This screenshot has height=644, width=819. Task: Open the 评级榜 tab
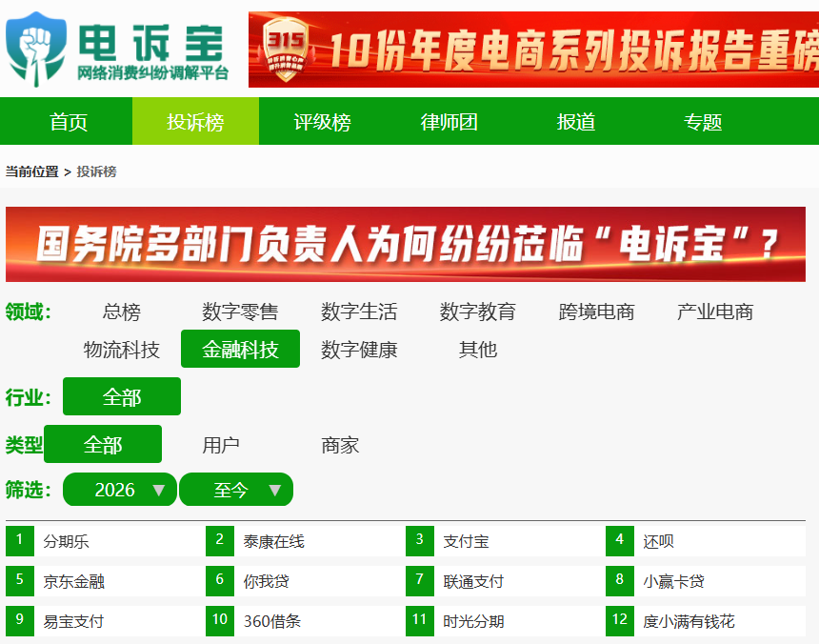tap(322, 121)
